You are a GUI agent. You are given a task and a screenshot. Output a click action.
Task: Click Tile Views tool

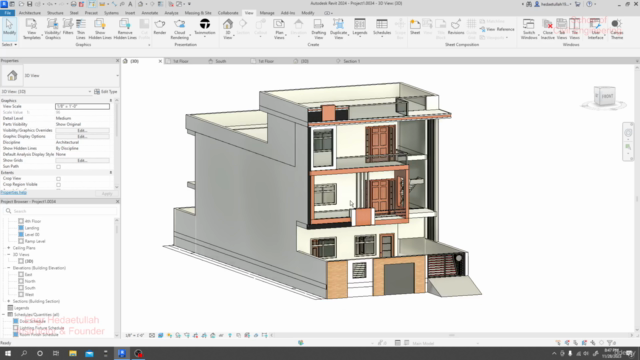click(574, 29)
